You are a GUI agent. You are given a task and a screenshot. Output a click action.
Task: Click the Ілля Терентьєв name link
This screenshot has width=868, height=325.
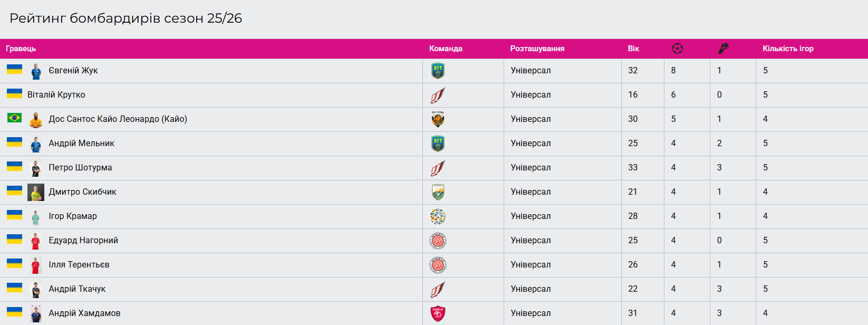79,265
